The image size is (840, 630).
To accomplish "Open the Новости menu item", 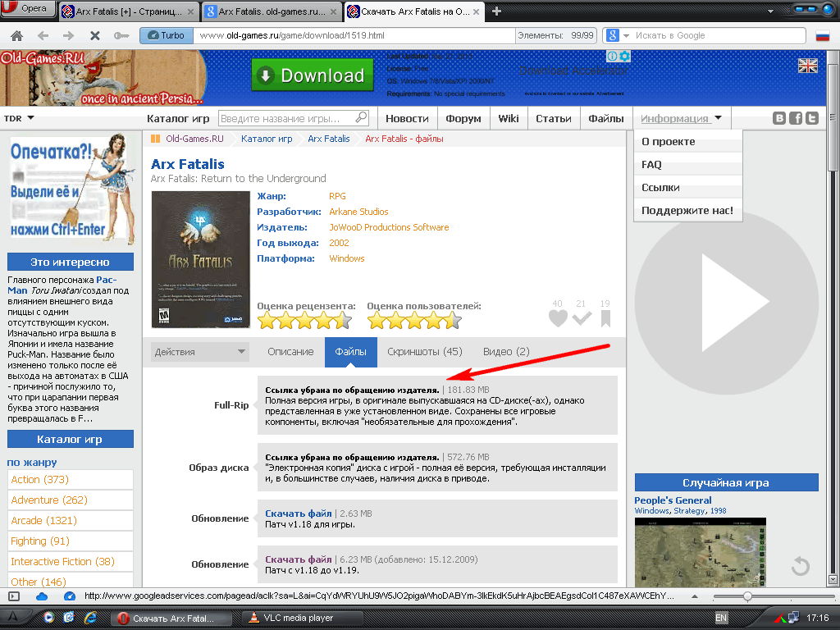I will 407,118.
